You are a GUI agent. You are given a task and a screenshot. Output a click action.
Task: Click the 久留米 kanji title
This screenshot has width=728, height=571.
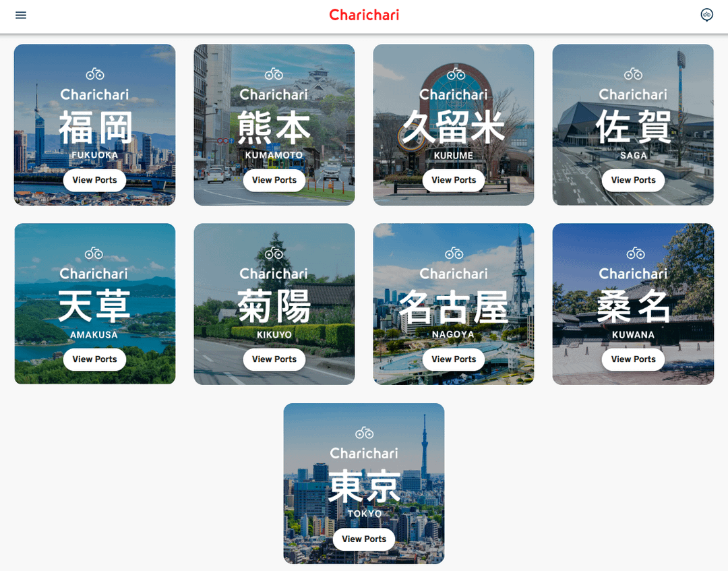454,127
